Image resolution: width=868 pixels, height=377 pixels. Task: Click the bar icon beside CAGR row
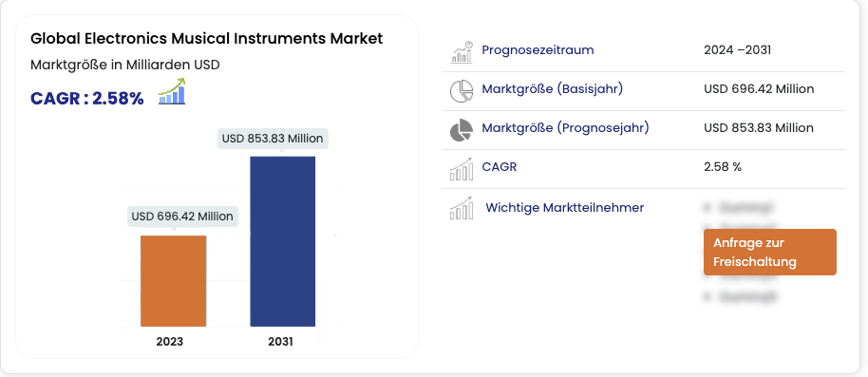pos(462,169)
